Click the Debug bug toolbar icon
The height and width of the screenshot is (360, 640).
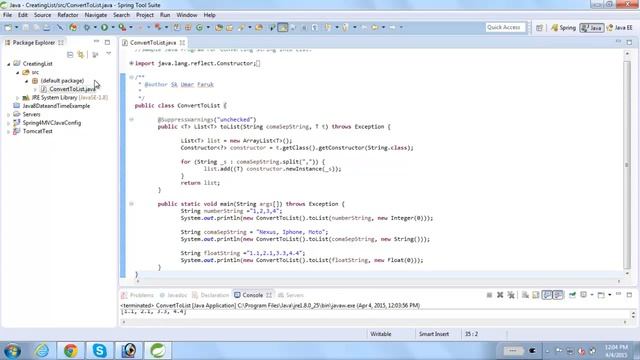coord(87,27)
